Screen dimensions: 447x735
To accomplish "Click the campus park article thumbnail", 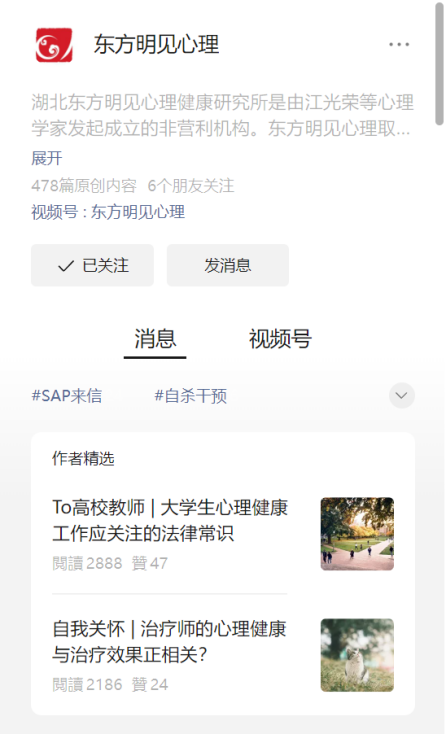I will point(357,534).
